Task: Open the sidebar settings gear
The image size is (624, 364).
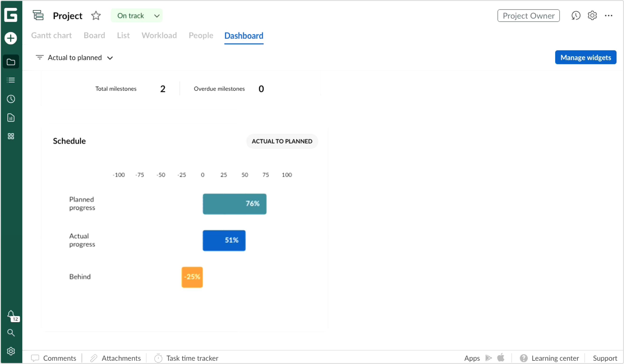Action: coord(11,351)
